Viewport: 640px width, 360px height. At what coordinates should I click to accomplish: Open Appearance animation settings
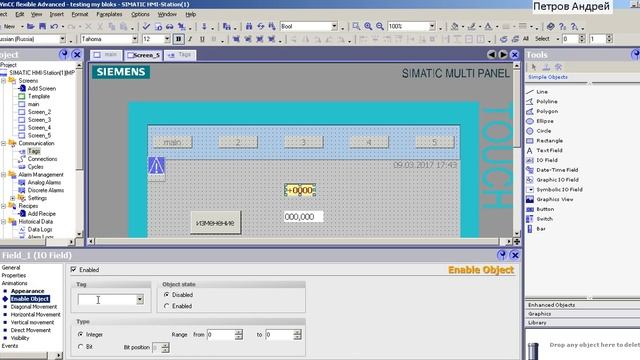pyautogui.click(x=27, y=291)
